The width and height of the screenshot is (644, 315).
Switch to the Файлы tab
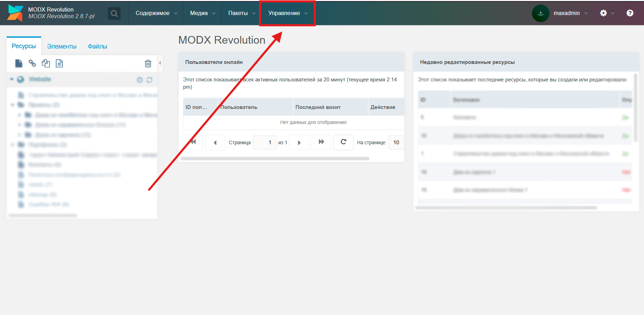[97, 46]
